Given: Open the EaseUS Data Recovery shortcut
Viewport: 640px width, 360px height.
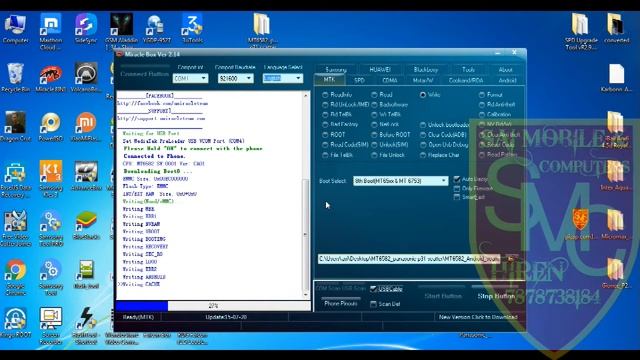Looking at the screenshot, I should pos(15,179).
